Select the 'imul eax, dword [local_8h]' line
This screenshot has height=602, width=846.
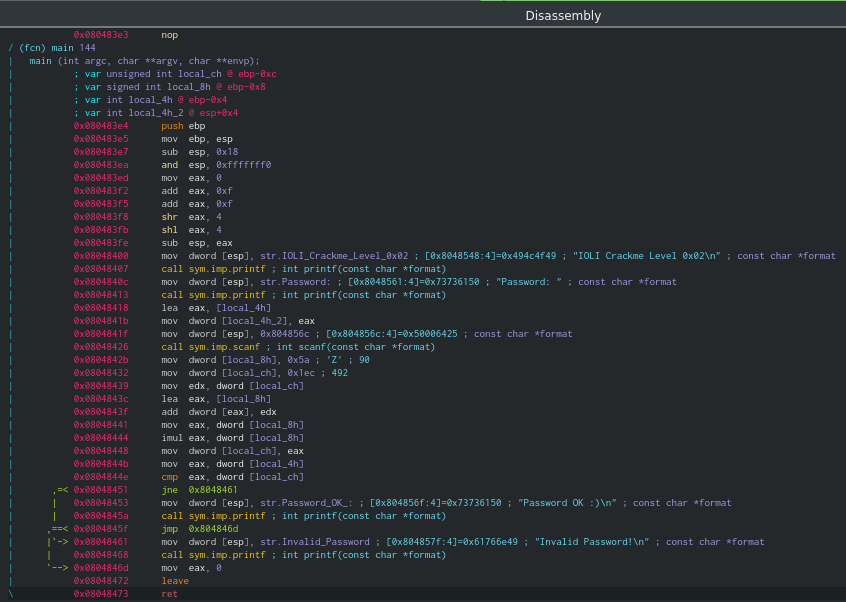233,437
